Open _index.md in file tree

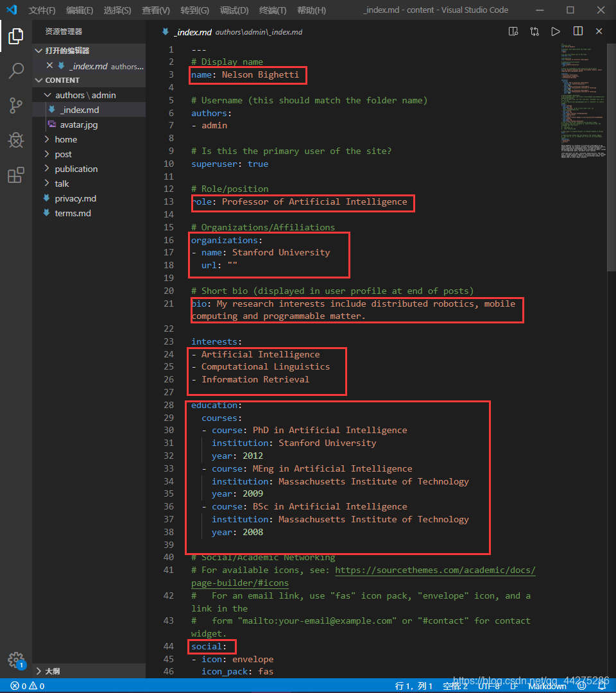click(x=80, y=110)
